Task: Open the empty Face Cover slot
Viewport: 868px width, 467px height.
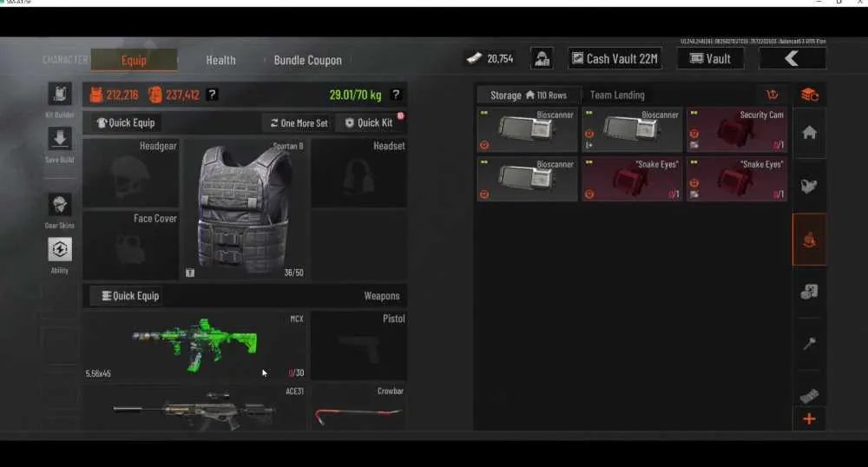Action: click(x=131, y=246)
